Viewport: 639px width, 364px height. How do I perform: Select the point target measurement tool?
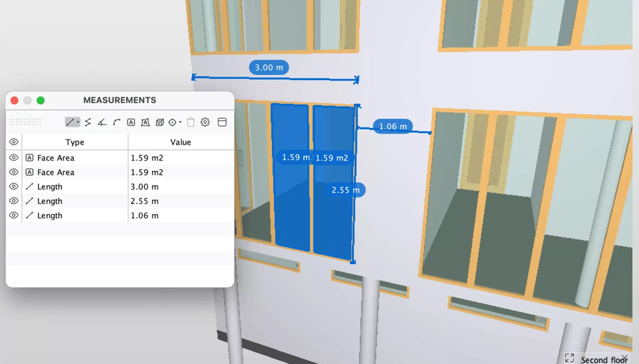173,122
